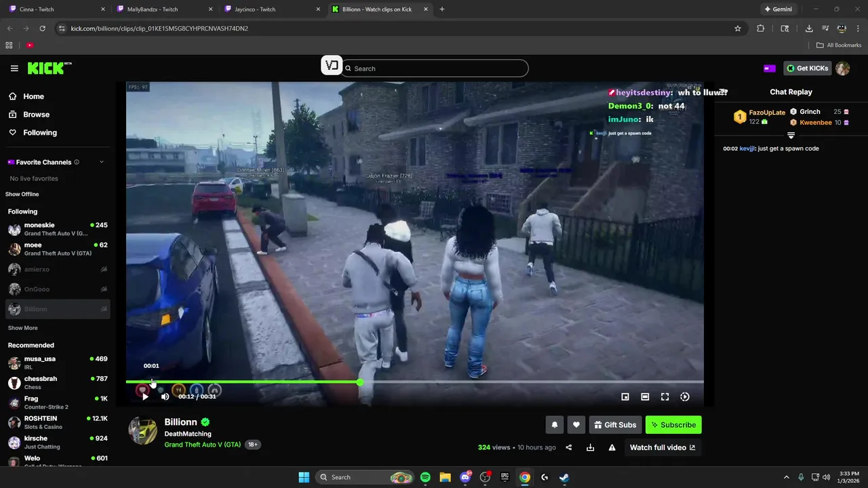
Task: Open Chrome downloads
Action: coord(809,28)
